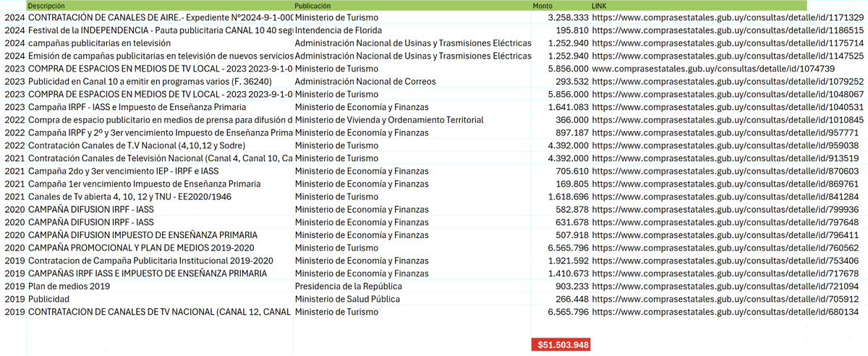Open the link ending in id/869761
The width and height of the screenshot is (868, 356).
(725, 184)
